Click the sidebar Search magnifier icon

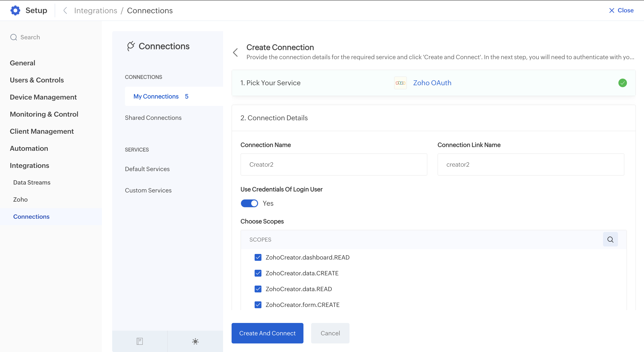pyautogui.click(x=13, y=37)
